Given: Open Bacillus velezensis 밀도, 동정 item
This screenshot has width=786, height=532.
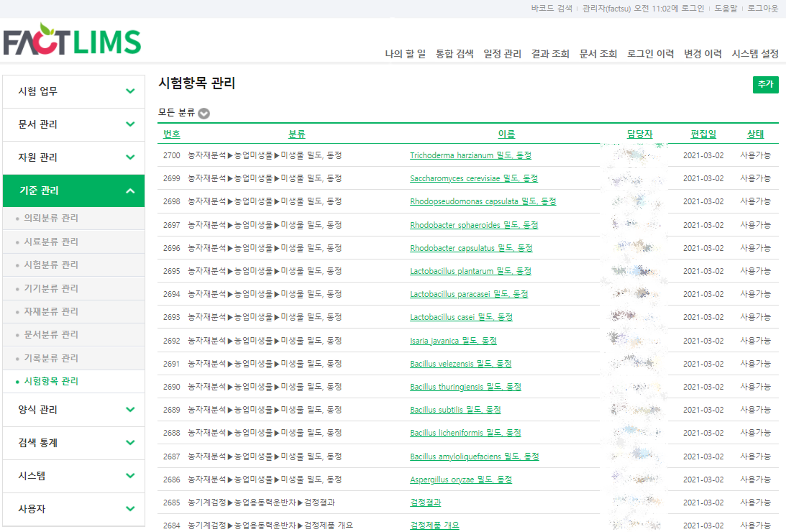Looking at the screenshot, I should point(461,364).
